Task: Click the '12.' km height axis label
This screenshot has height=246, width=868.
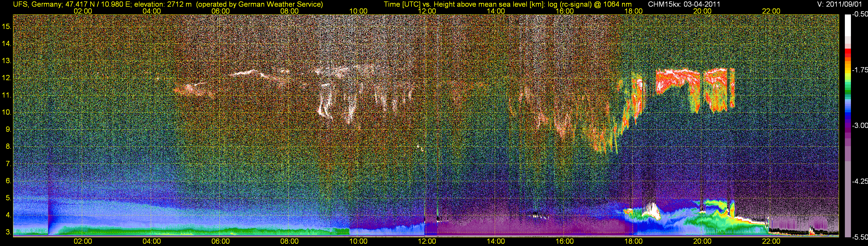Action: (7, 78)
